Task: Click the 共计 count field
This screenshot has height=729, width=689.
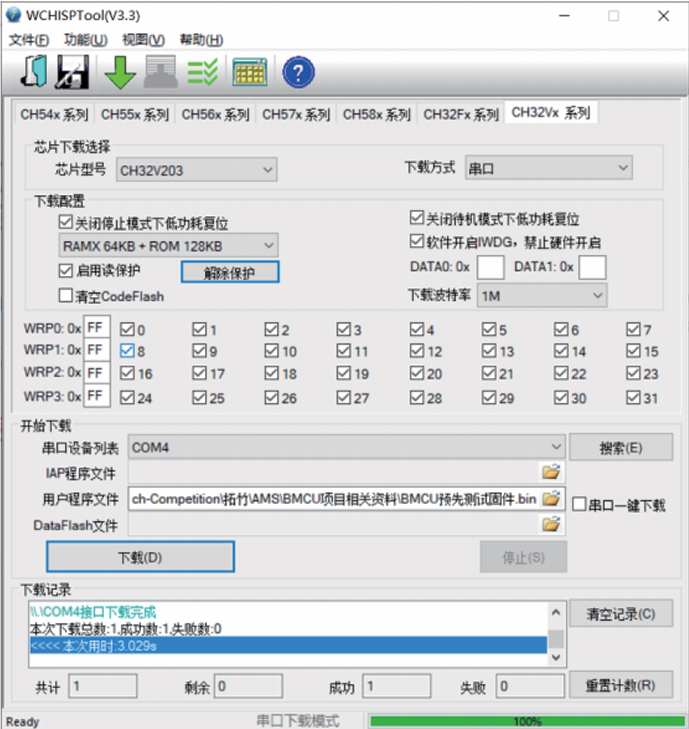Action: tap(103, 686)
